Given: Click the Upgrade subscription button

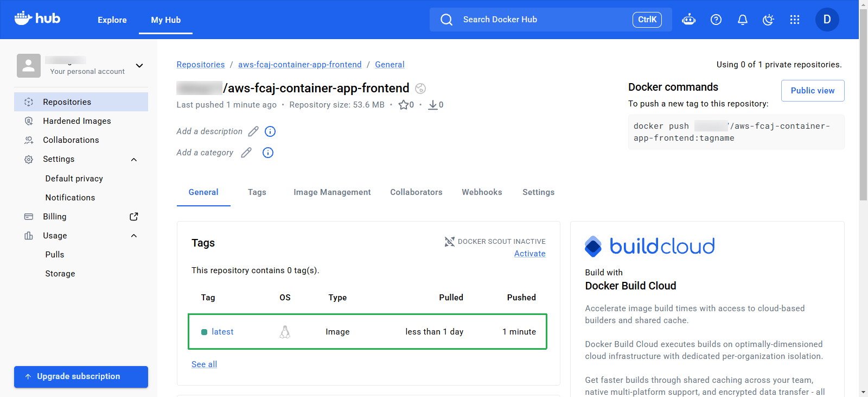Looking at the screenshot, I should pos(81,377).
